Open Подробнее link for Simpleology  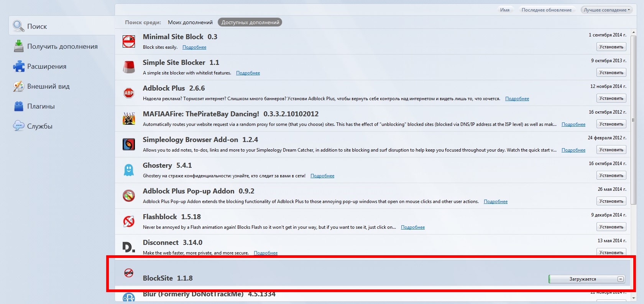click(573, 150)
